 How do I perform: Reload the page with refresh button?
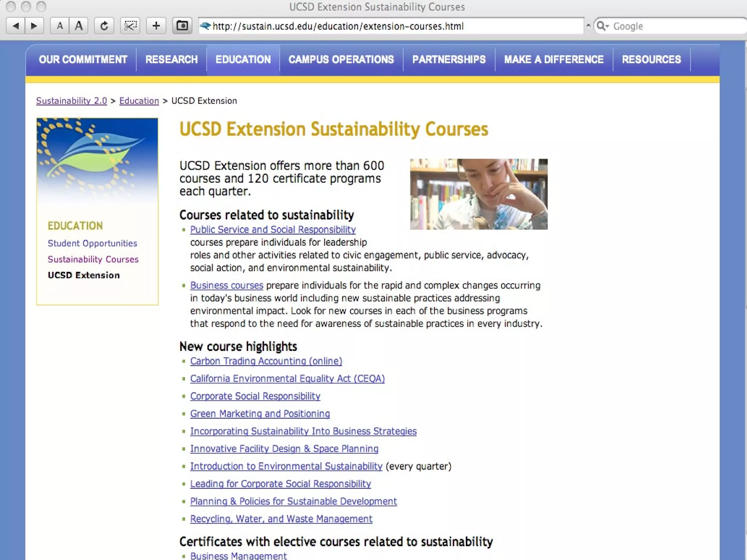tap(104, 26)
